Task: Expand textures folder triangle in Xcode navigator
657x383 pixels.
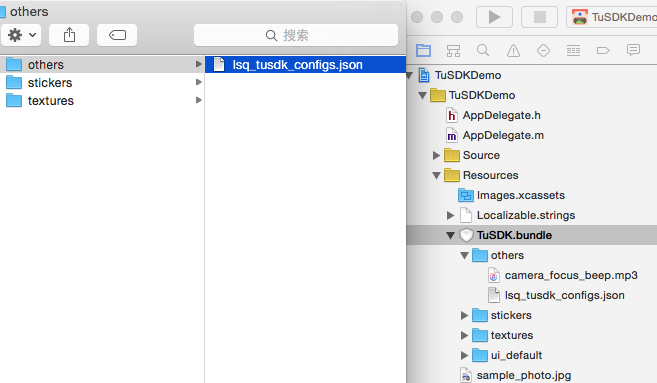Action: click(x=464, y=336)
